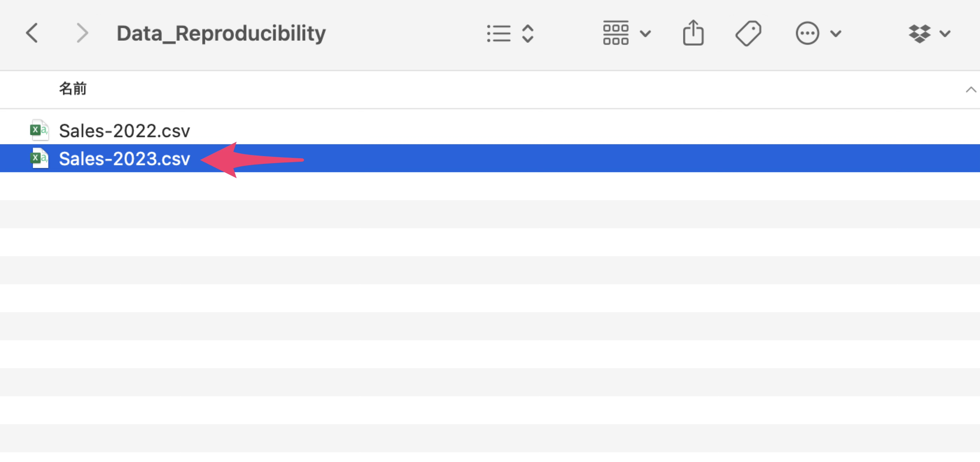
Task: Click the Sales-2023.csv file icon
Action: 39,158
